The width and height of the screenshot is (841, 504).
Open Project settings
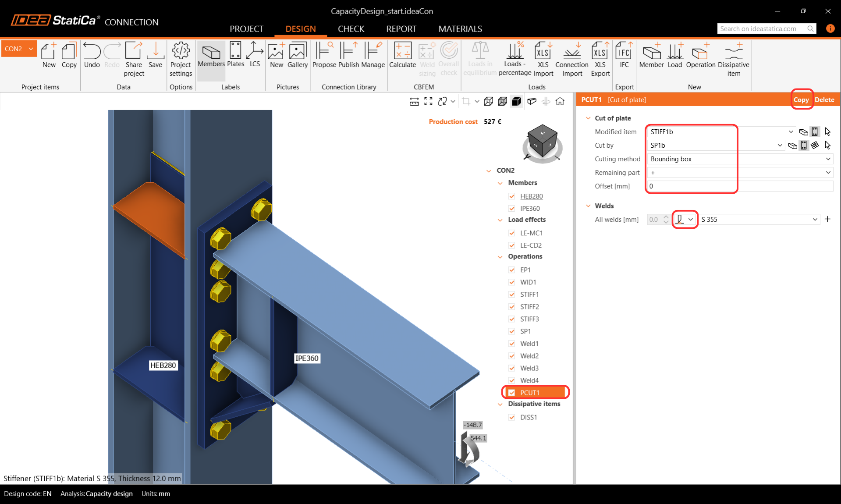[181, 60]
